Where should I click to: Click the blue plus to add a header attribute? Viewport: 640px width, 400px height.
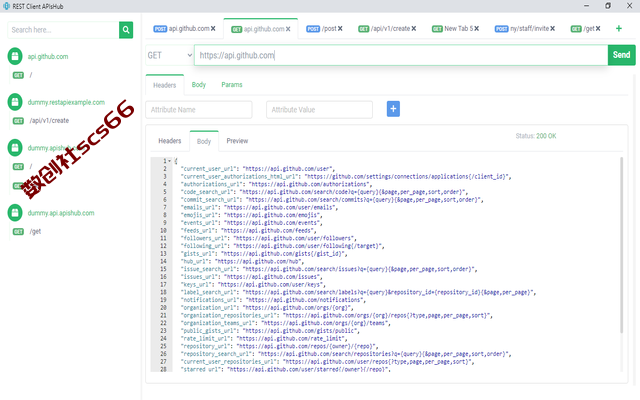[x=393, y=109]
